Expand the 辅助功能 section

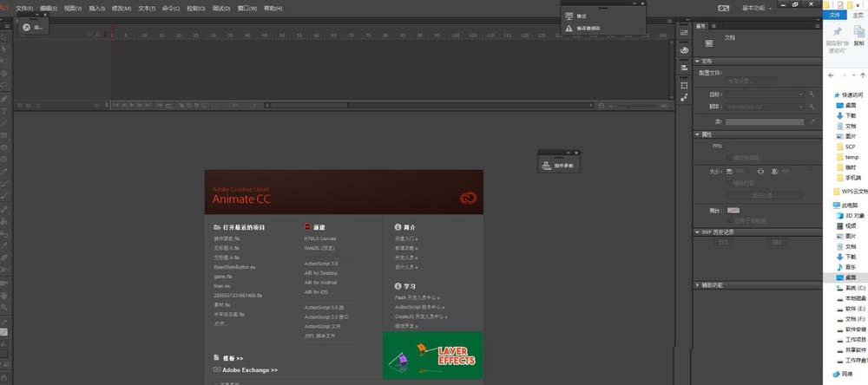698,285
